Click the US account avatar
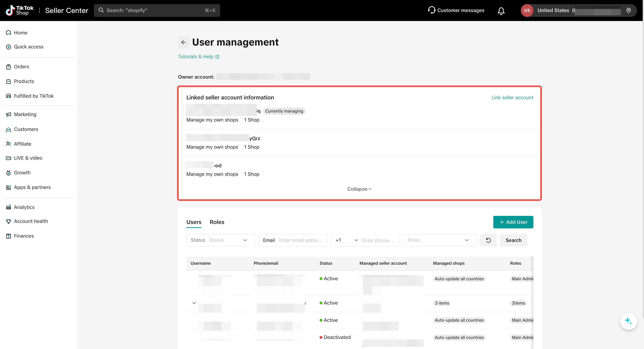 527,11
